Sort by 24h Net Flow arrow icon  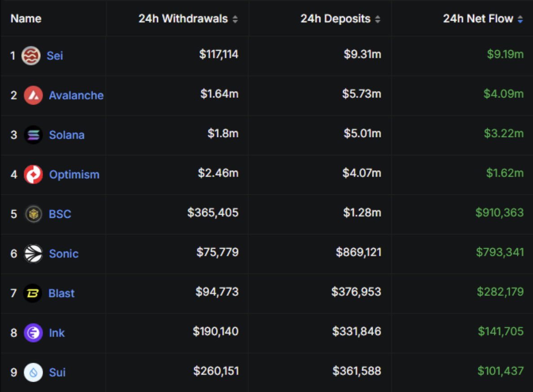pyautogui.click(x=520, y=19)
